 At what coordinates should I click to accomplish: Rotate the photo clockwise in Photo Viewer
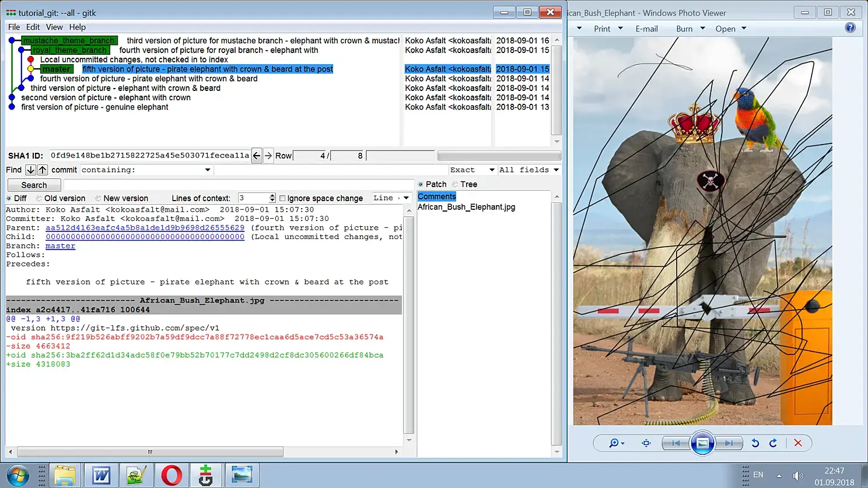[773, 443]
